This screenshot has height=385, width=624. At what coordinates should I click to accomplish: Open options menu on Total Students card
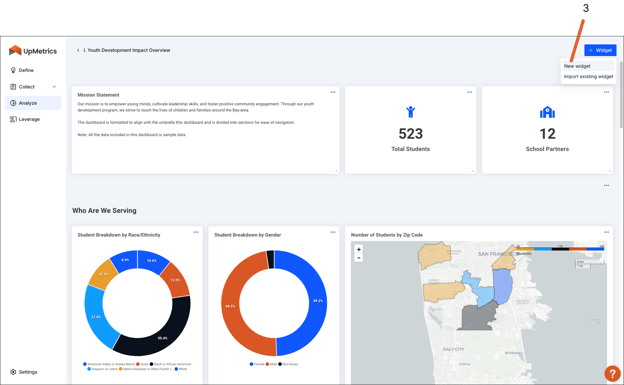(x=470, y=92)
